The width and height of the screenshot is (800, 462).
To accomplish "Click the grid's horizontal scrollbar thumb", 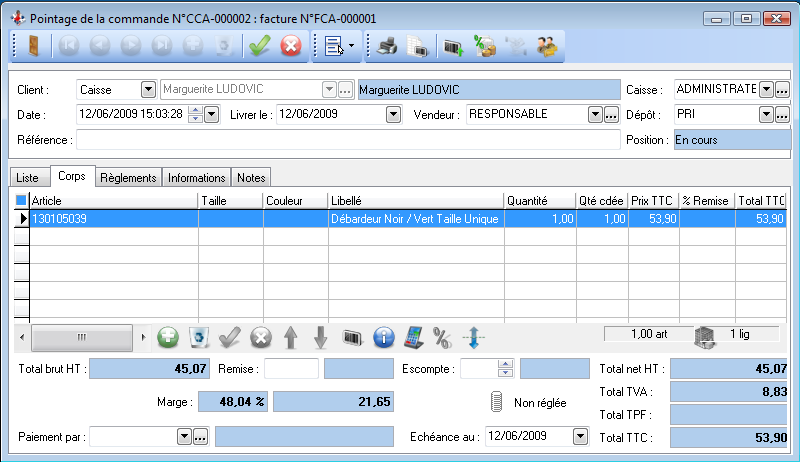I will click(x=82, y=336).
